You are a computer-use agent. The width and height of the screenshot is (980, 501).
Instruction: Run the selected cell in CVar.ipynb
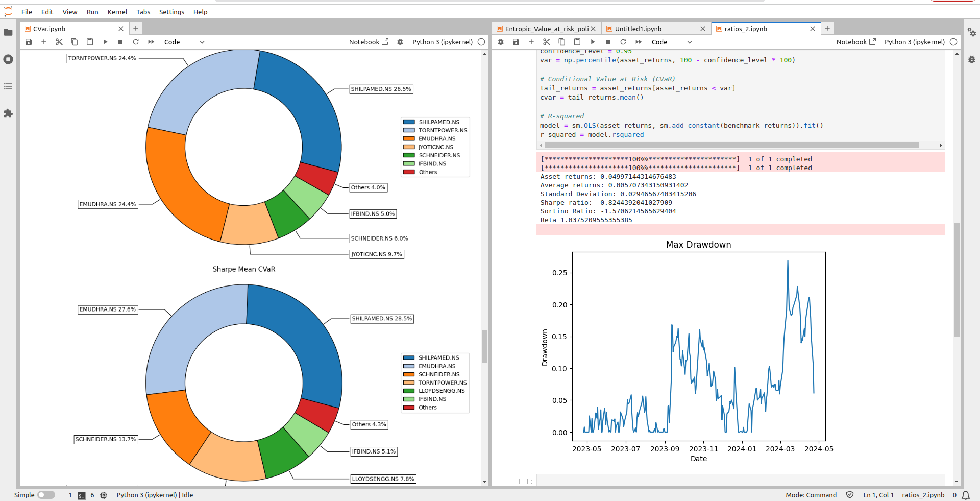coord(105,42)
